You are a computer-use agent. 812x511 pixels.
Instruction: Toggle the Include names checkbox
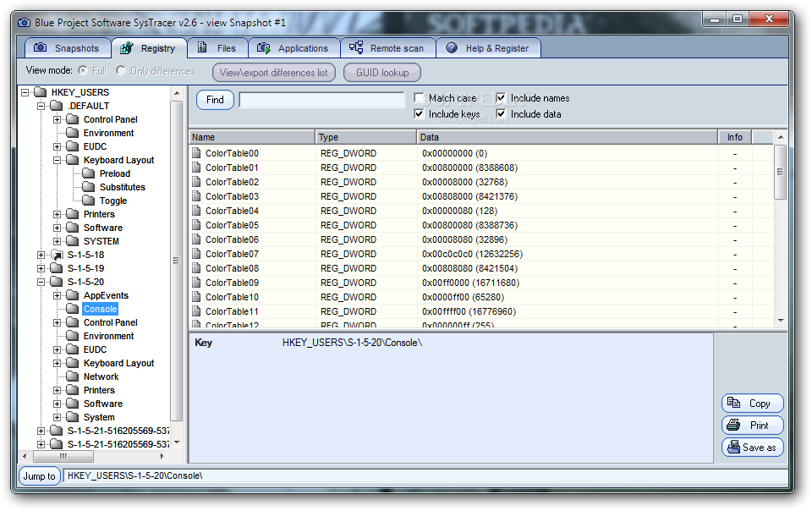501,98
